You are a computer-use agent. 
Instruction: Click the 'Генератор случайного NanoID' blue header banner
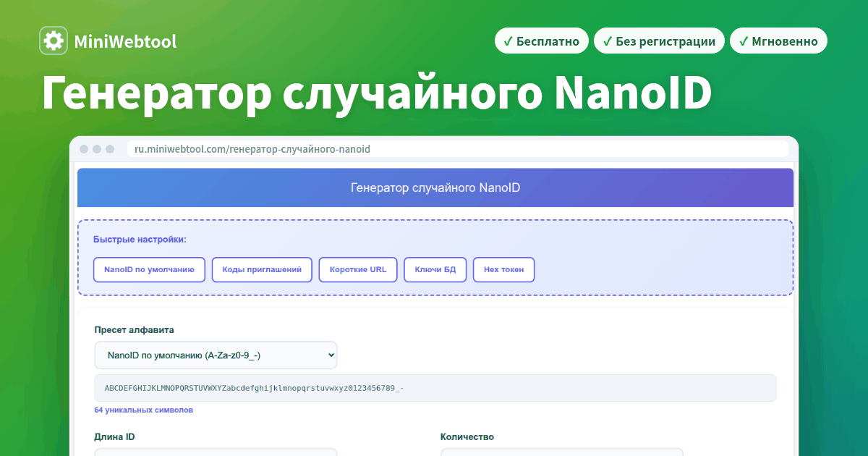[x=435, y=188]
